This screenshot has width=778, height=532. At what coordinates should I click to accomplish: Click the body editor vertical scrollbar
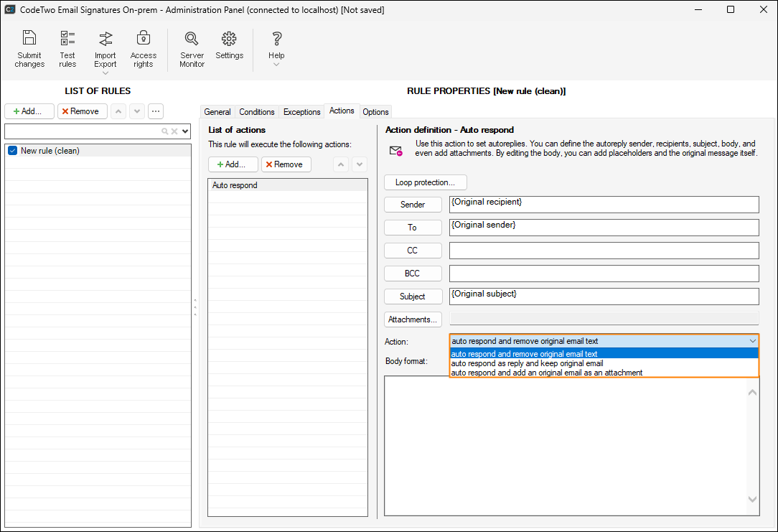pos(752,445)
